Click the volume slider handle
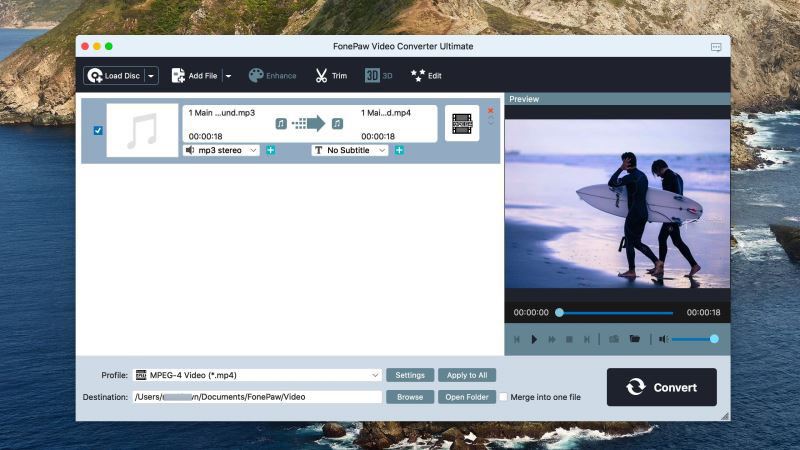Image resolution: width=800 pixels, height=450 pixels. tap(714, 339)
